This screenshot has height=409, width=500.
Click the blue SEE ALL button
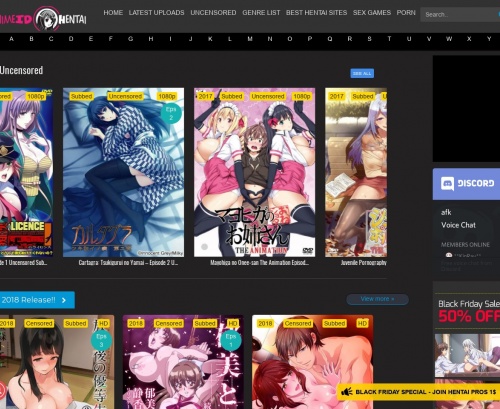click(362, 73)
